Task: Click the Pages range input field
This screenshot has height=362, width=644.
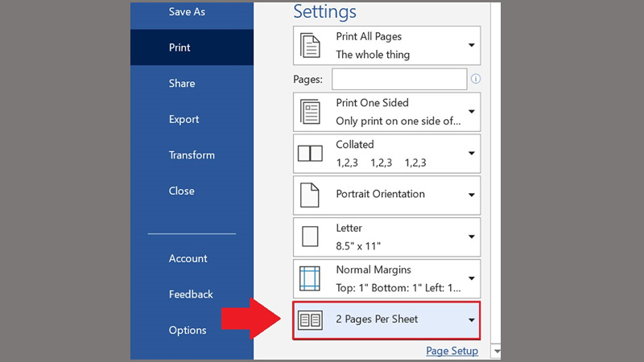Action: click(399, 79)
